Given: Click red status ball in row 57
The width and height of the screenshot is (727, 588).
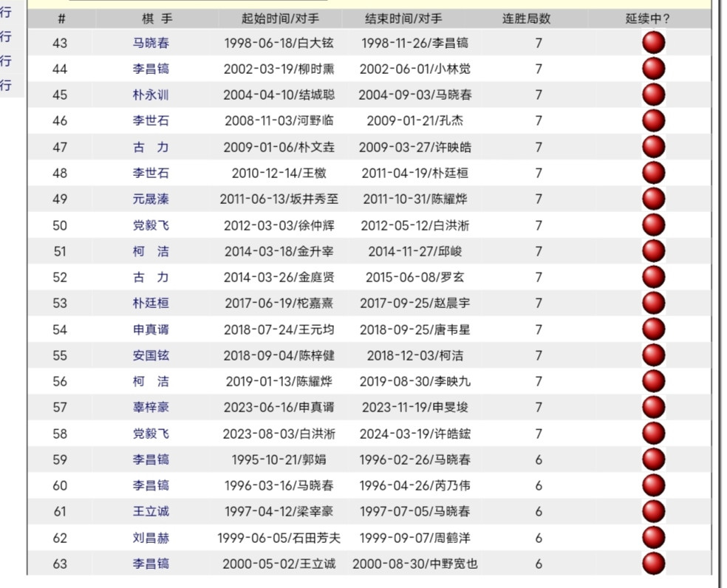Looking at the screenshot, I should tap(654, 407).
